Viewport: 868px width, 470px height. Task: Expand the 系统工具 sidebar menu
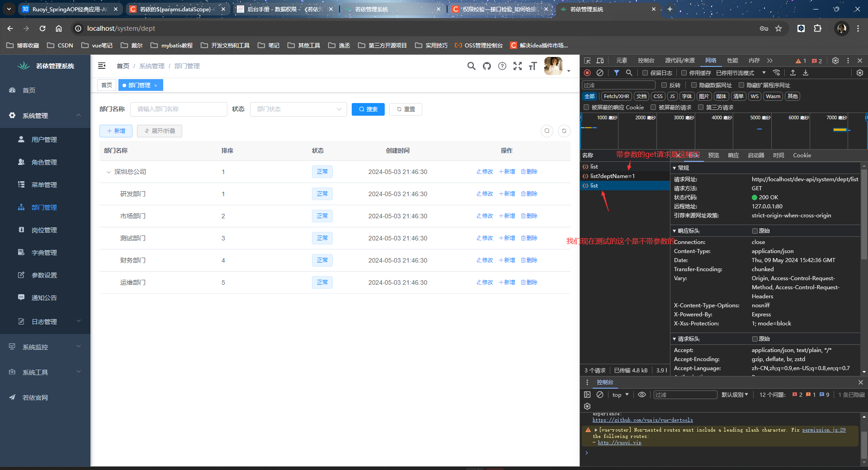tap(45, 372)
